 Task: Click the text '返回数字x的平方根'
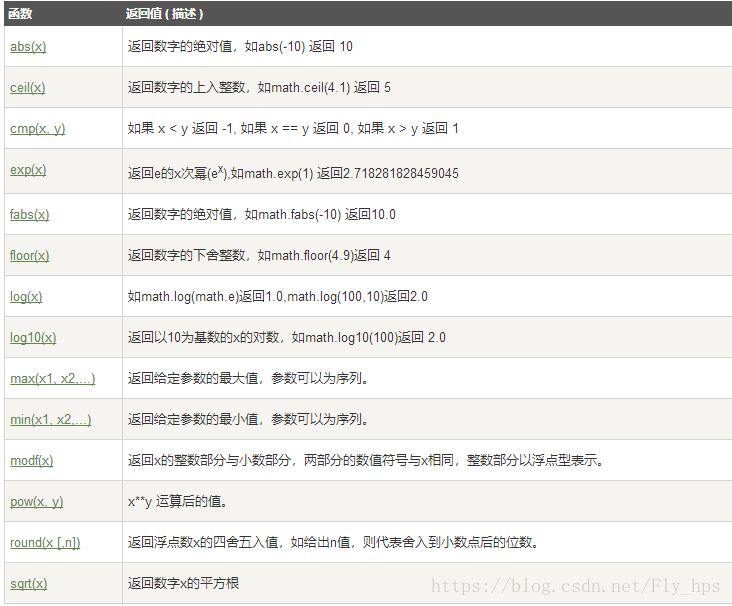coord(183,584)
